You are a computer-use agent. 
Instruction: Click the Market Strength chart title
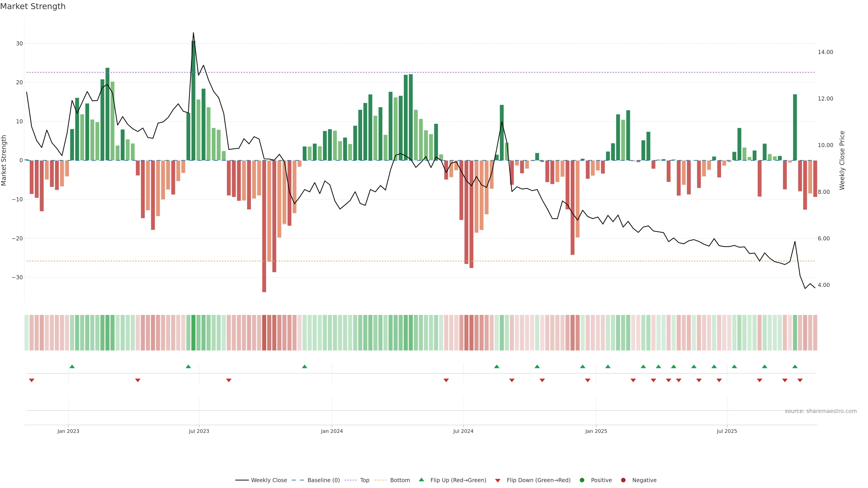(33, 6)
